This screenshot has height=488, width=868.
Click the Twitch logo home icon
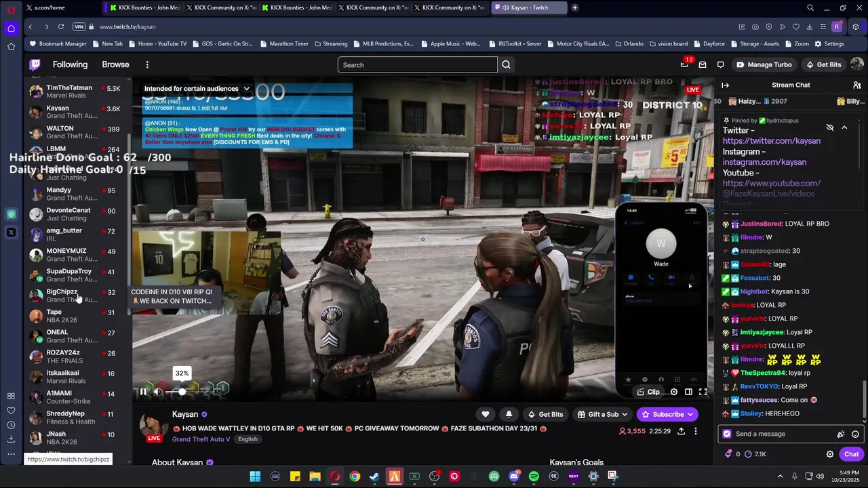[x=35, y=64]
